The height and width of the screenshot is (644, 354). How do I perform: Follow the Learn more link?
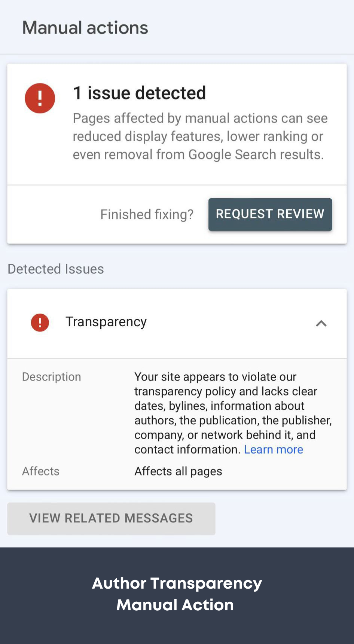pyautogui.click(x=274, y=449)
